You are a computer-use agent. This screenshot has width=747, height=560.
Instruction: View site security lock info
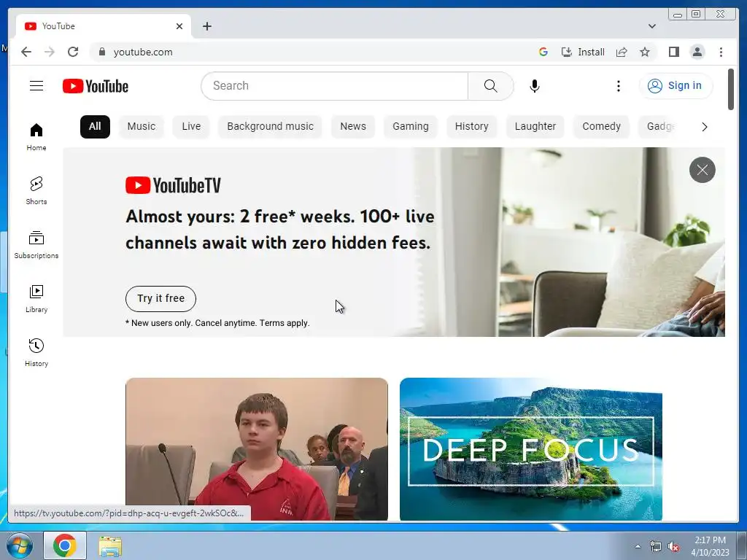pyautogui.click(x=101, y=52)
